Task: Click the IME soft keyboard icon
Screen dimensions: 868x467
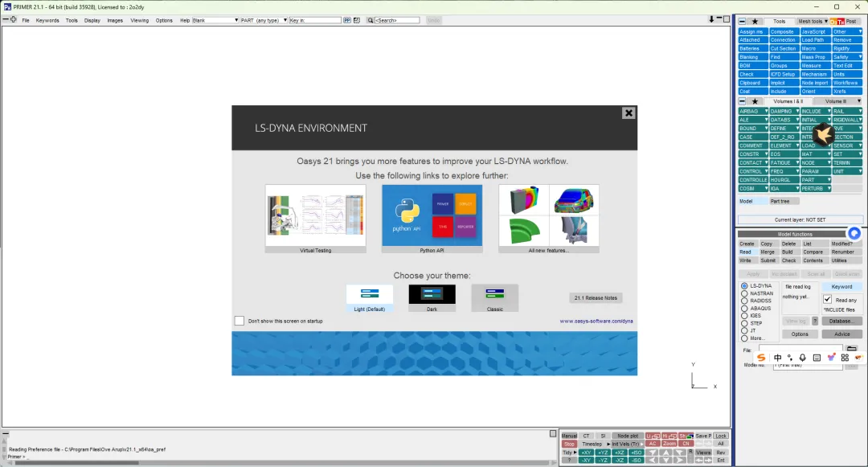Action: coord(817,358)
